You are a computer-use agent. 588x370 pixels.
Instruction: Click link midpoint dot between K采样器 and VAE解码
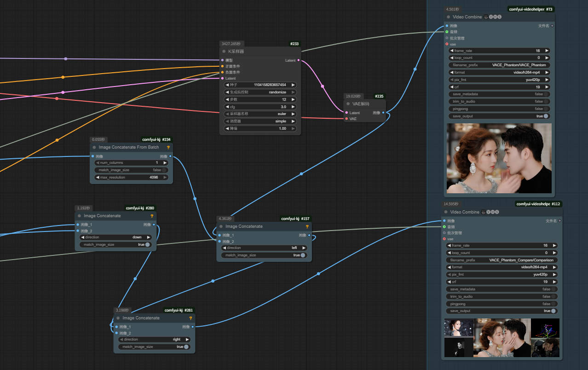tap(322, 86)
